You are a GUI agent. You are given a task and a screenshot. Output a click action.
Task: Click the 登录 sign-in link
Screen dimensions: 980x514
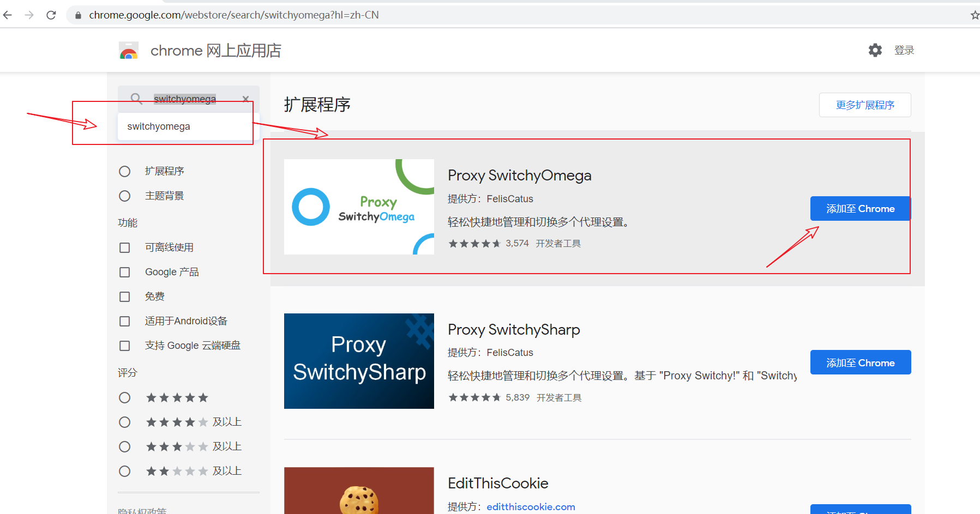click(x=904, y=50)
